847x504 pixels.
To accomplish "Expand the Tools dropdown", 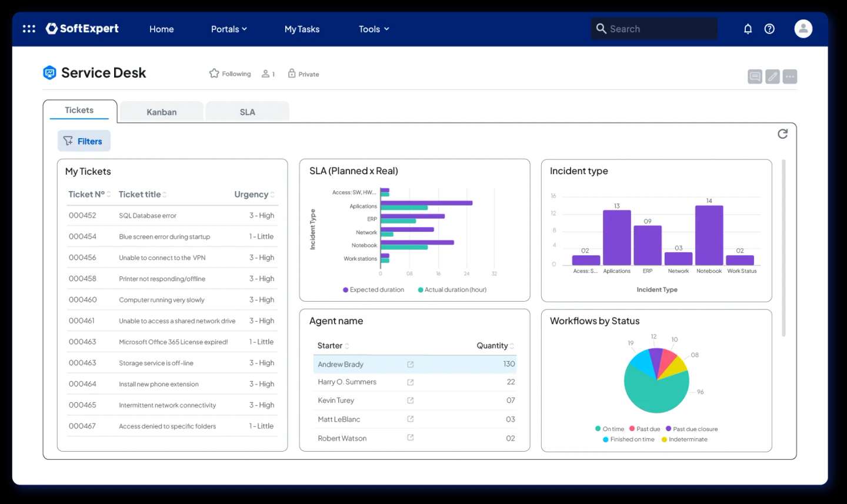I will click(x=374, y=29).
